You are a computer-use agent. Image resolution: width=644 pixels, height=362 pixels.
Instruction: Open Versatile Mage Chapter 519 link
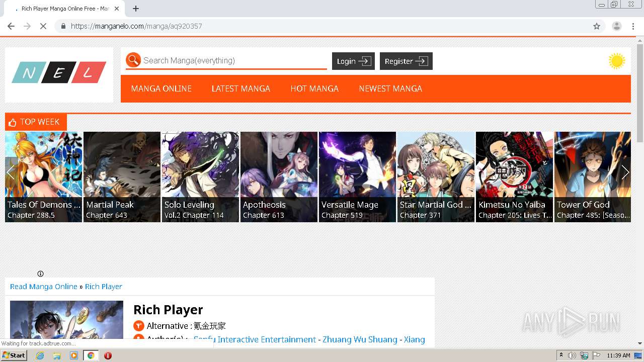point(342,215)
